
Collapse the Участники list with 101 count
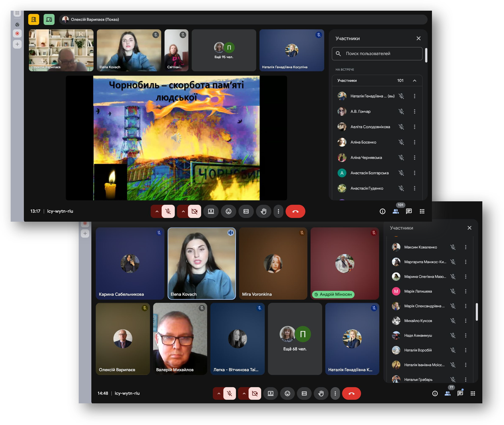point(415,81)
